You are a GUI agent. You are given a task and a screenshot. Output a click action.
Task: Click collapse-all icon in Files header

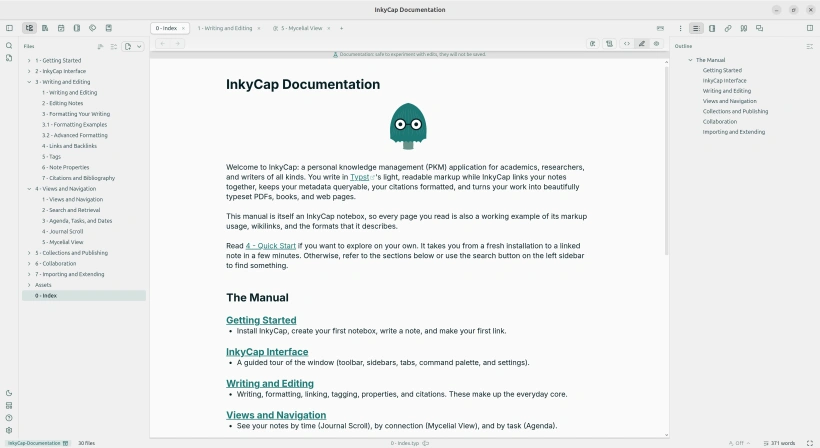pyautogui.click(x=113, y=47)
